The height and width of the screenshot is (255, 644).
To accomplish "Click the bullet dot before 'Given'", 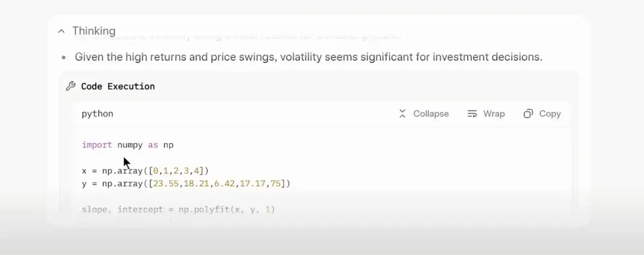I will (x=64, y=58).
